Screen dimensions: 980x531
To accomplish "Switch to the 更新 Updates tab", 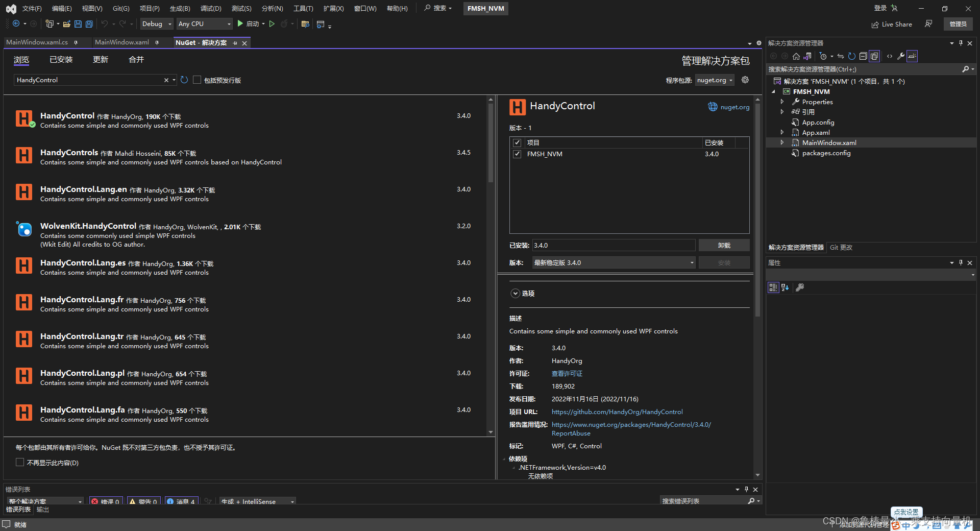I will coord(101,60).
